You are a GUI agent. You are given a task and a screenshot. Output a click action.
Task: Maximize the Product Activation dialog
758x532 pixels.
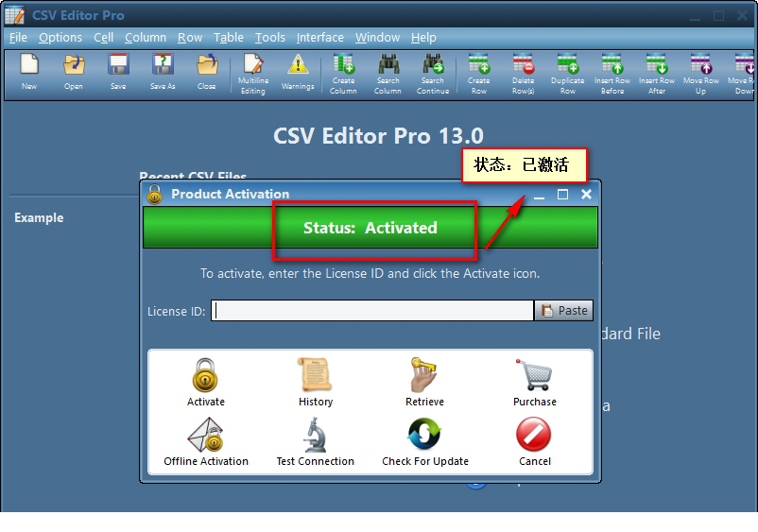(562, 195)
